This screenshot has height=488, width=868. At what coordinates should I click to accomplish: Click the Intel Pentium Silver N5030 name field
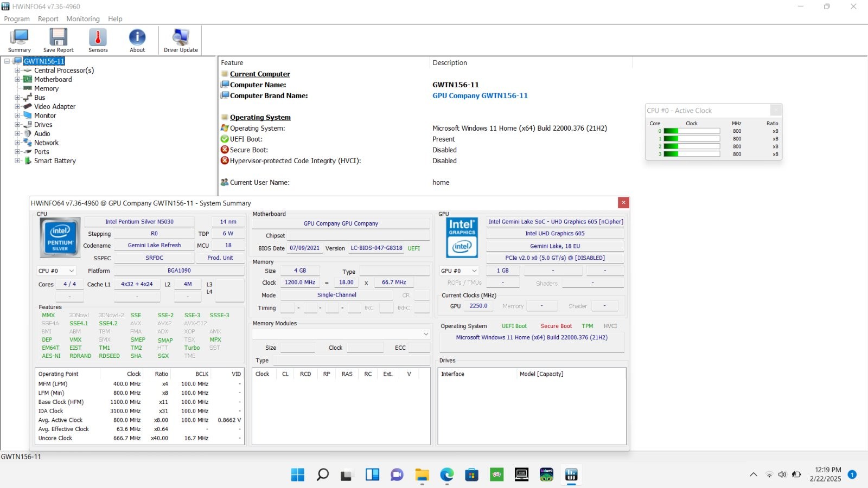tap(139, 222)
